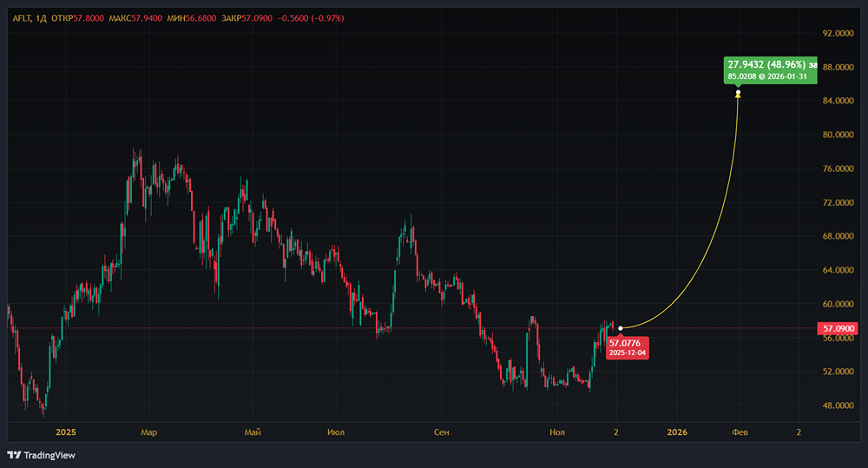The image size is (868, 468).
Task: Click the white forecast start point
Action: coord(621,328)
